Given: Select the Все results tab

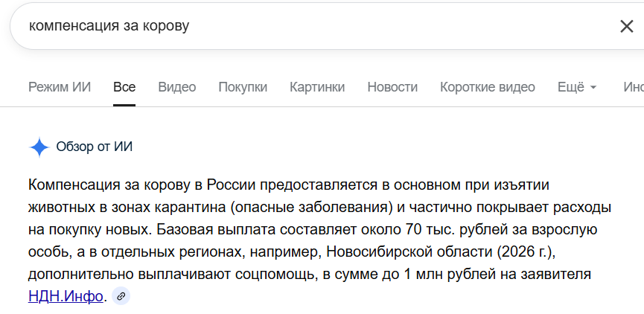Looking at the screenshot, I should point(124,87).
